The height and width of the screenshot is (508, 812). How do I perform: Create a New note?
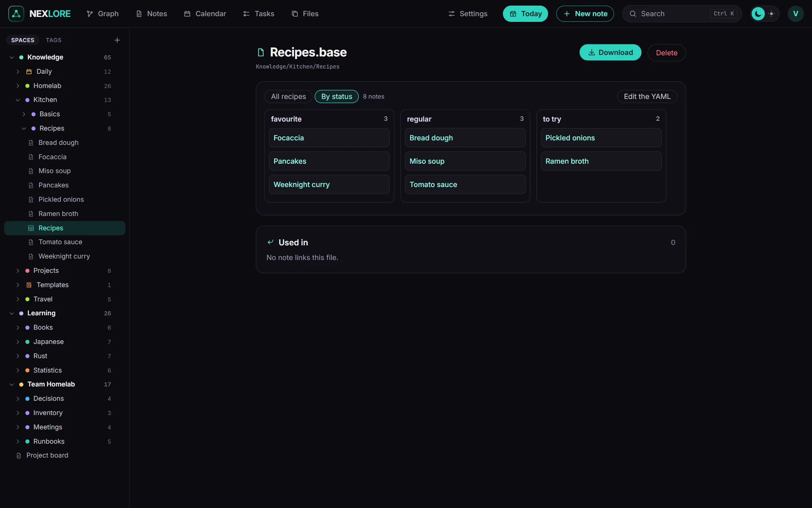tap(585, 14)
